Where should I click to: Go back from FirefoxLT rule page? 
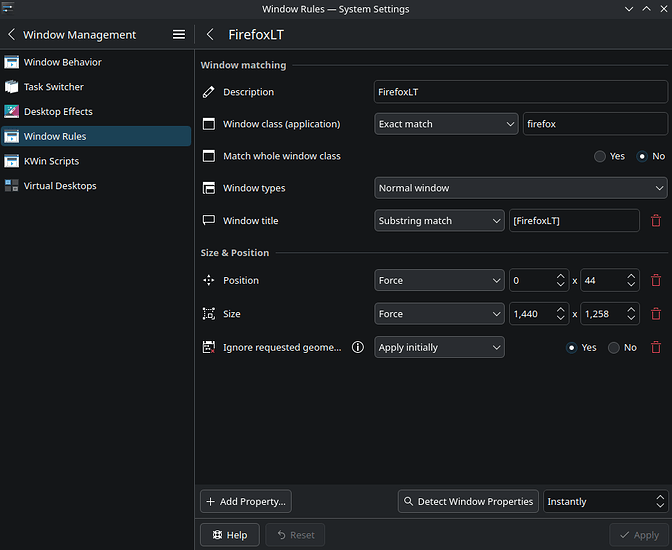click(210, 34)
